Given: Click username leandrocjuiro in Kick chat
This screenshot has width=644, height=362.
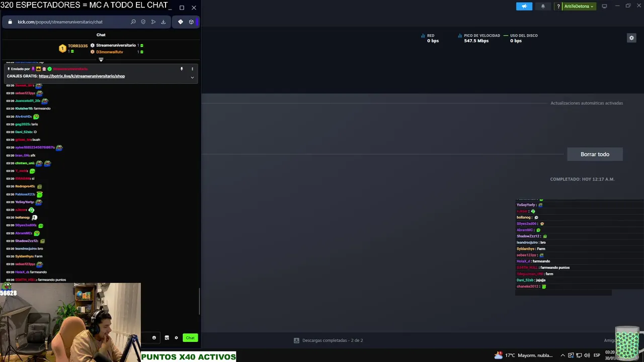Looking at the screenshot, I should click(26, 249).
